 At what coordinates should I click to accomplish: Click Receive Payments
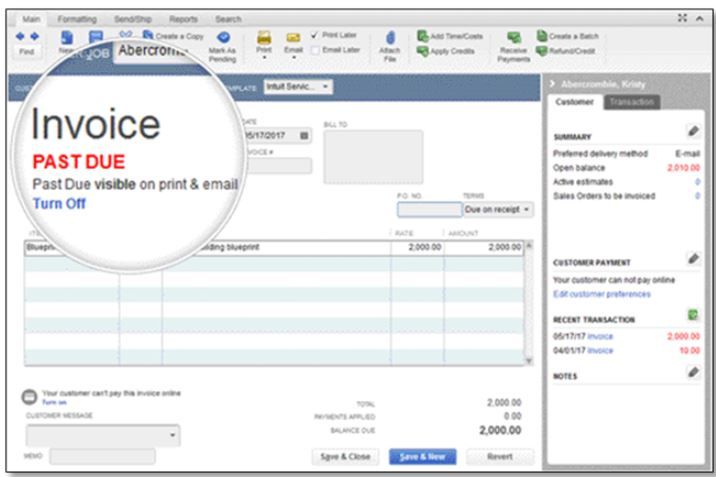pos(514,47)
